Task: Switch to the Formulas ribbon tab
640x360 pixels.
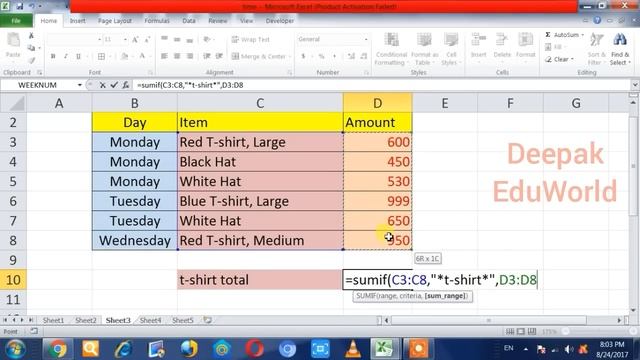Action: 157,21
